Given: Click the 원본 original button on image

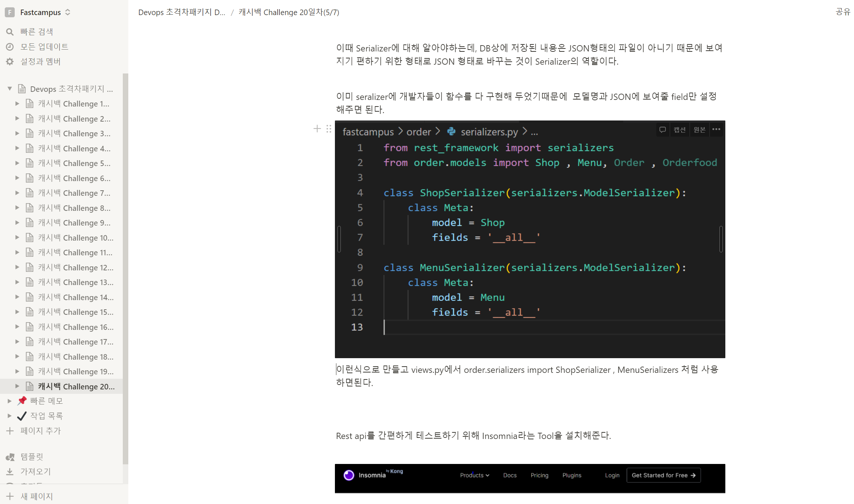Looking at the screenshot, I should pyautogui.click(x=699, y=130).
